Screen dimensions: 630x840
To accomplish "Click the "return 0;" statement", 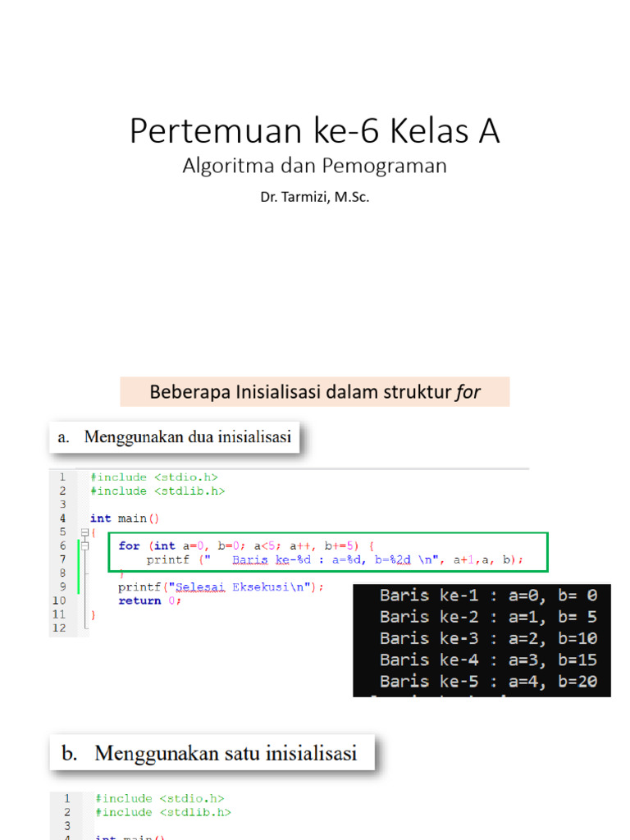I will tap(150, 601).
